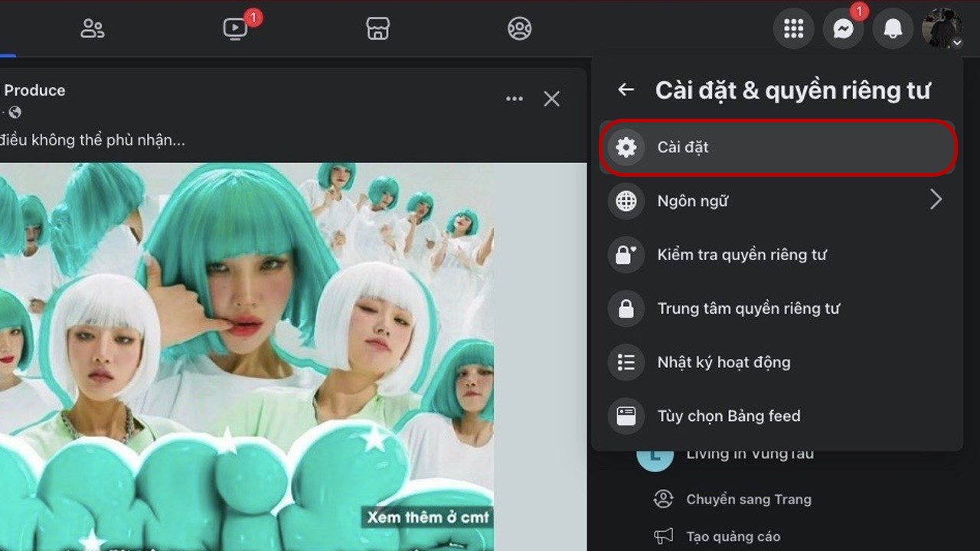
Task: Click the globe icon next to Ngôn ngữ
Action: (626, 201)
